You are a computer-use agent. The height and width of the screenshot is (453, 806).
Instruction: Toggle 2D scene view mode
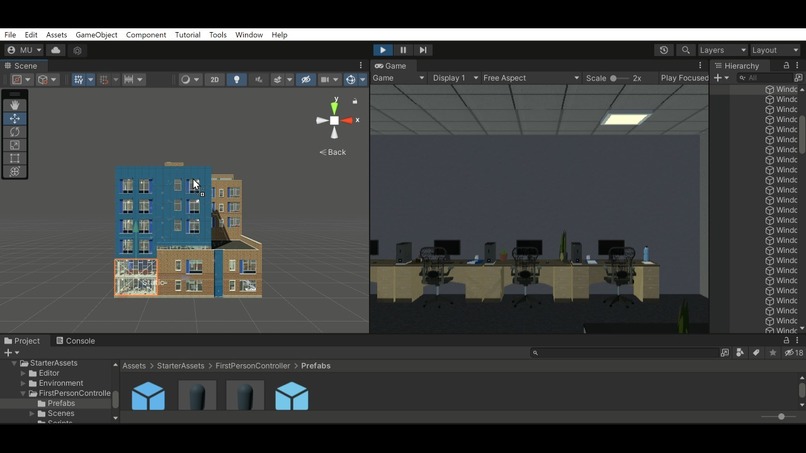[214, 80]
